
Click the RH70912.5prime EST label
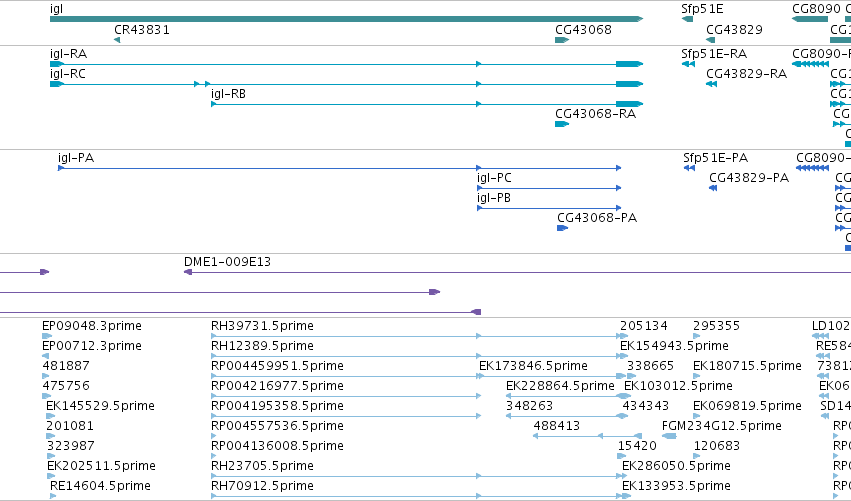point(262,486)
